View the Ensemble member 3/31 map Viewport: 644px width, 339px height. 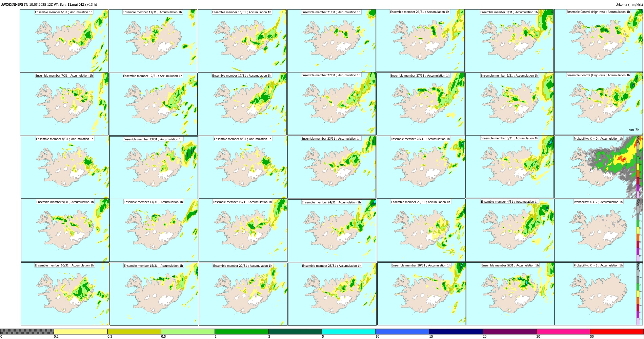510,166
